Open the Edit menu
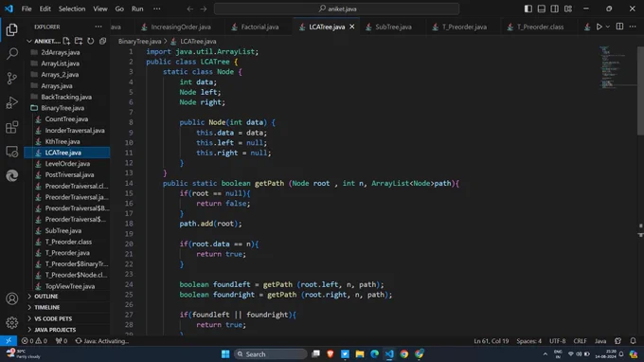Screen dimensions: 644x362 pos(45,9)
